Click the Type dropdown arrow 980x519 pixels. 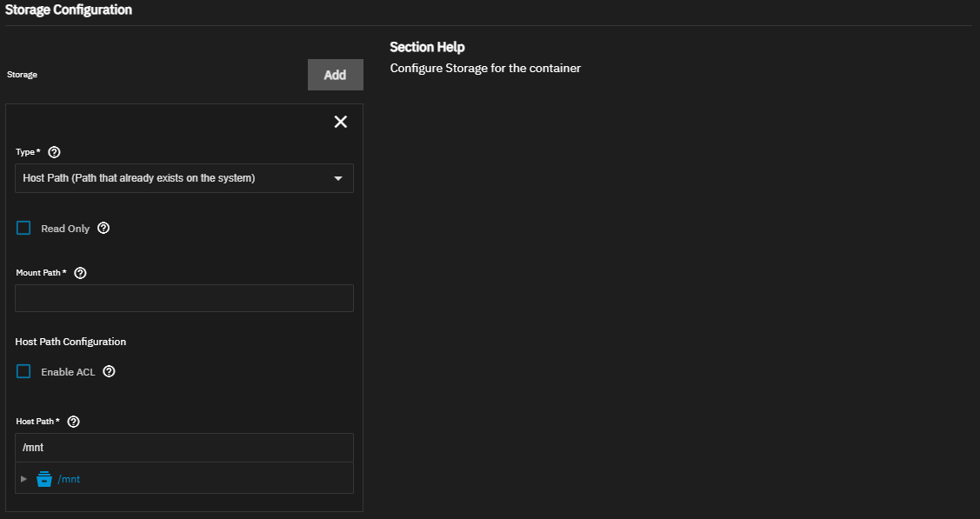pos(338,178)
